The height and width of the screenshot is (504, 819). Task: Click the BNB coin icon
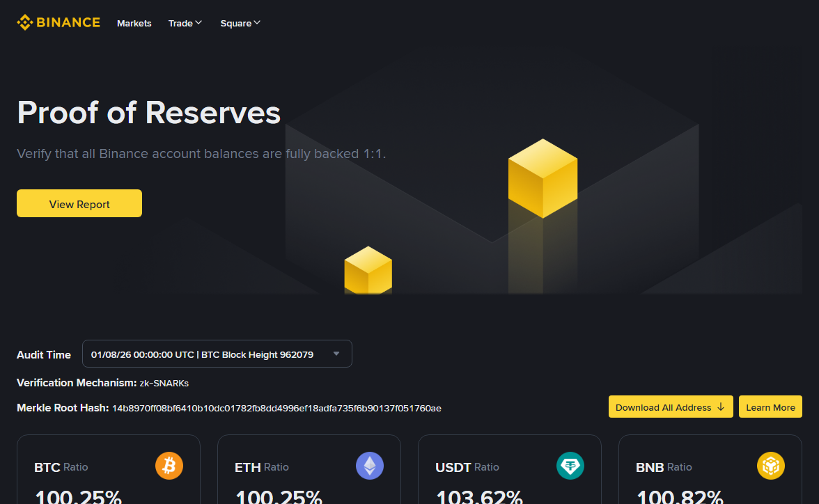tap(771, 466)
